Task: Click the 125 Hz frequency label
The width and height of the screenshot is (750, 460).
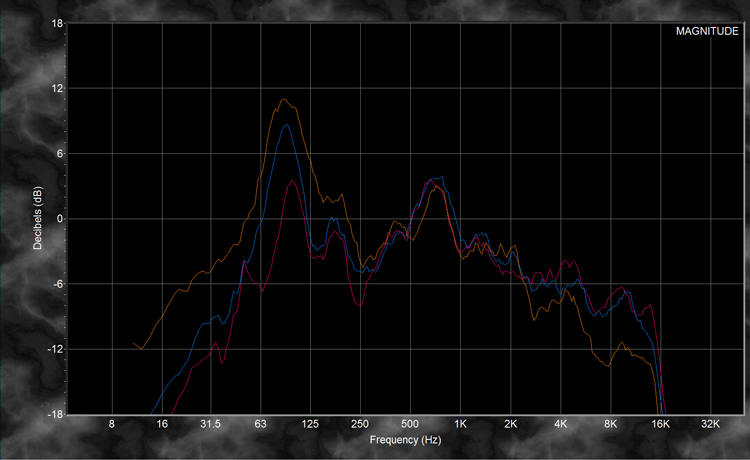Action: click(x=310, y=424)
